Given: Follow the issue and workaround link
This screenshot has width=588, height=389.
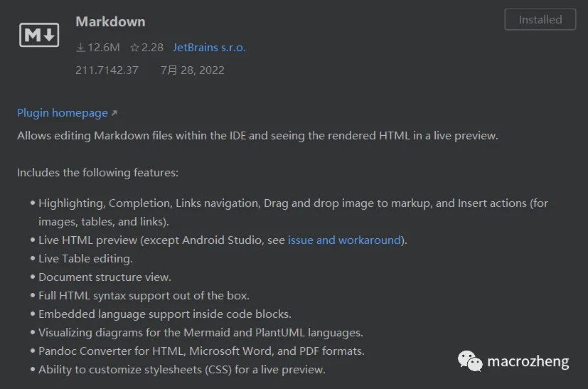Looking at the screenshot, I should (344, 240).
